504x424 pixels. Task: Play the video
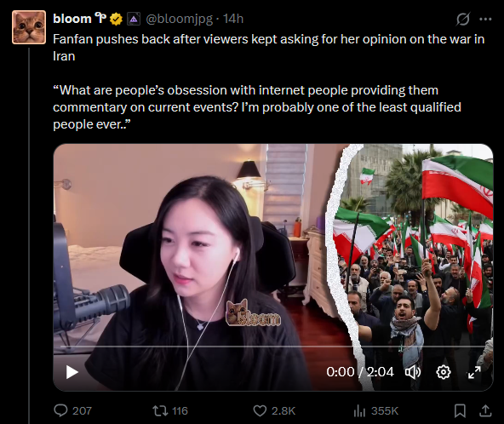(x=72, y=372)
